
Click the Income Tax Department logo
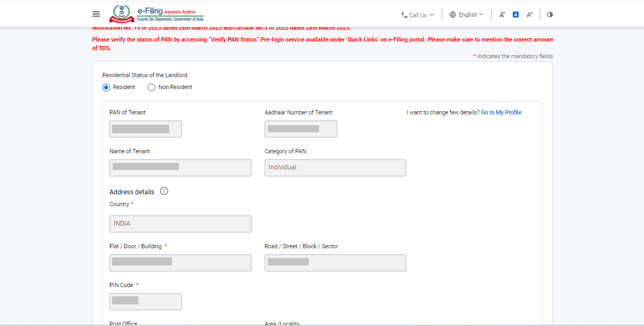[123, 13]
